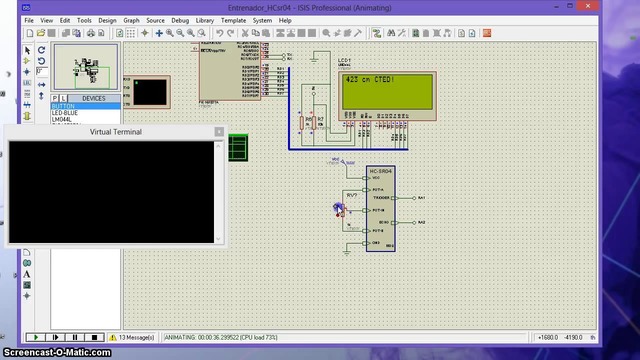Click the LCD1 display component
640x360 pixels.
coord(387,96)
